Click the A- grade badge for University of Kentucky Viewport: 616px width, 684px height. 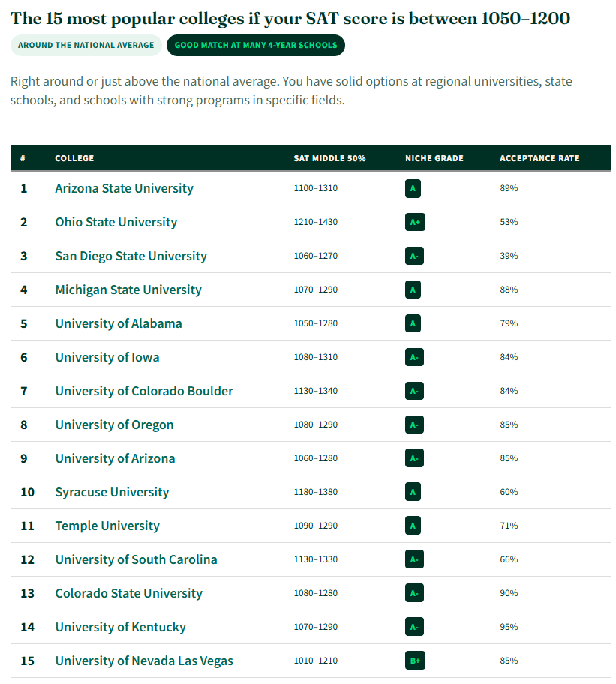(x=414, y=627)
